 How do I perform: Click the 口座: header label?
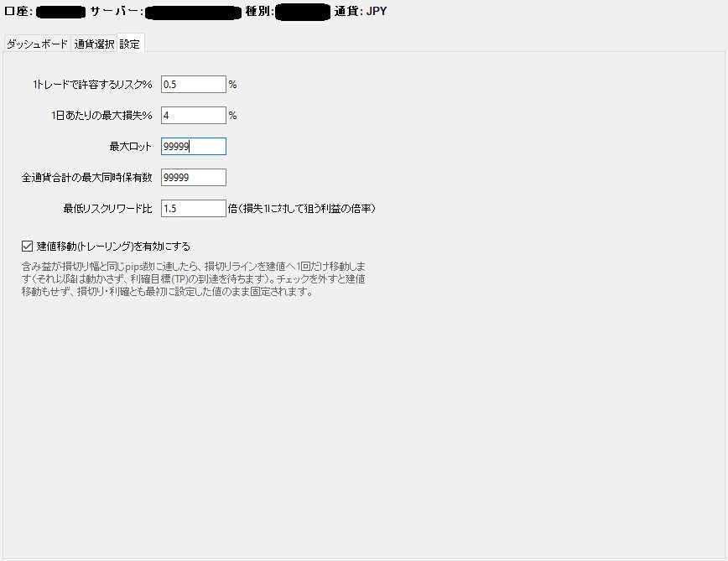coord(18,11)
